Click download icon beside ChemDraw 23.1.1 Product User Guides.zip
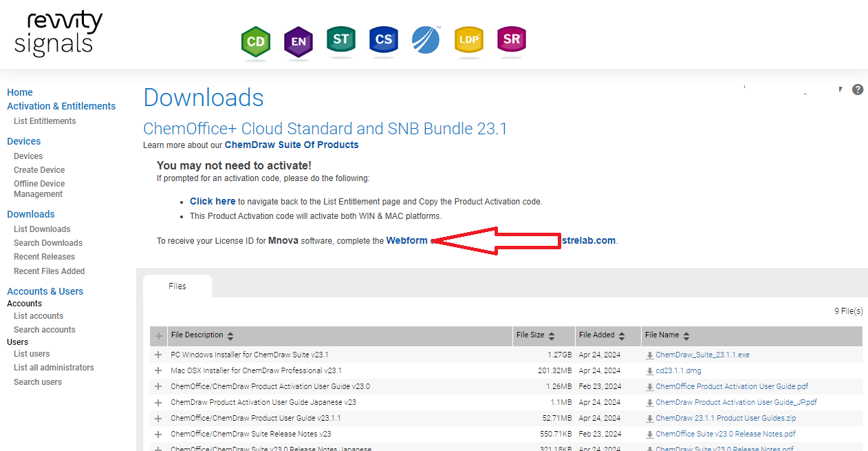 (650, 419)
